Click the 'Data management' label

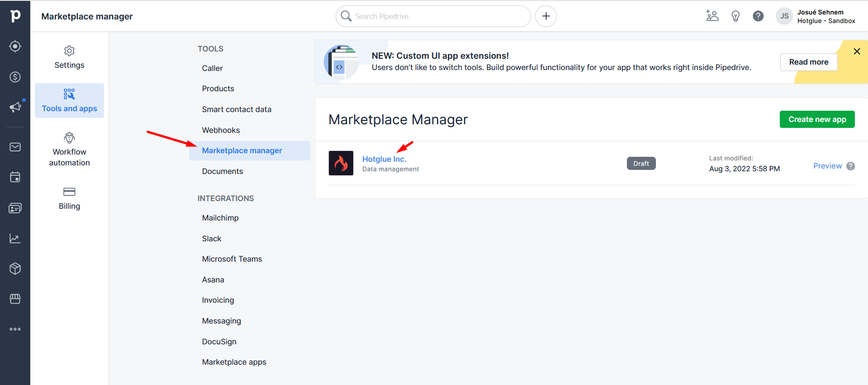tap(390, 169)
